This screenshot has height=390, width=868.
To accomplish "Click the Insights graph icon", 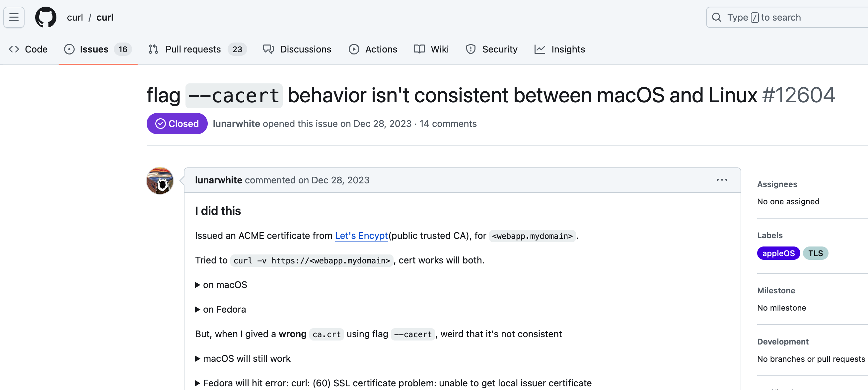I will (540, 49).
